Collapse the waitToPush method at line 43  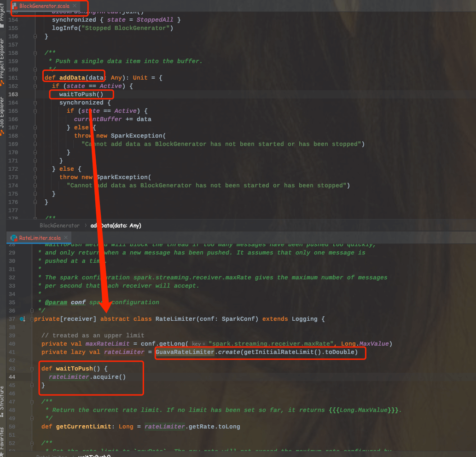pyautogui.click(x=32, y=369)
